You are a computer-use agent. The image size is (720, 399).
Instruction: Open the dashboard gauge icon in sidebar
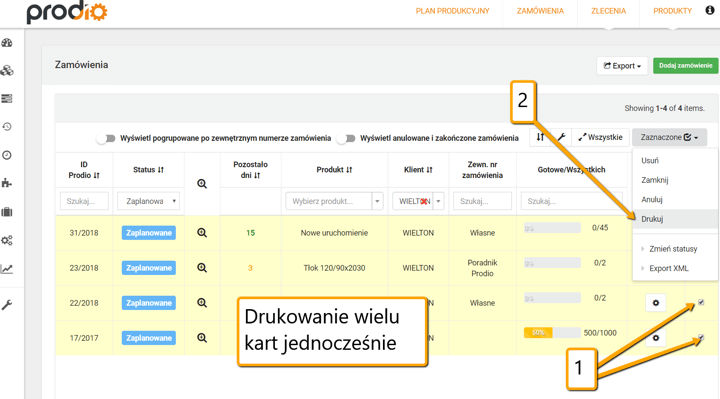(7, 43)
